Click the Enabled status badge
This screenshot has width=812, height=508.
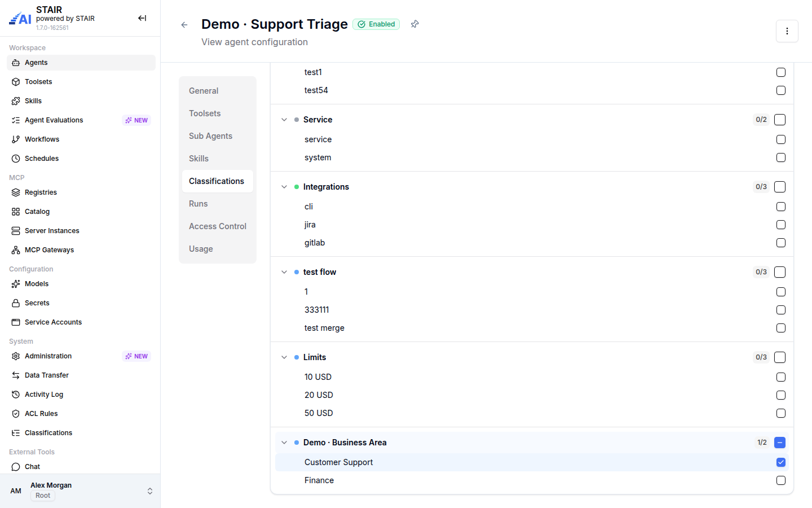pyautogui.click(x=376, y=24)
